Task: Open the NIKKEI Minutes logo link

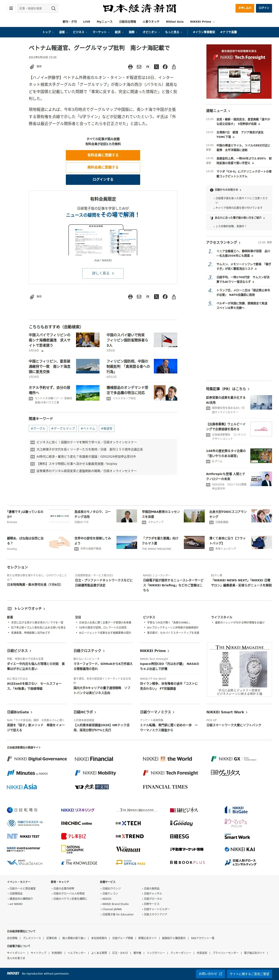Action: tap(27, 773)
